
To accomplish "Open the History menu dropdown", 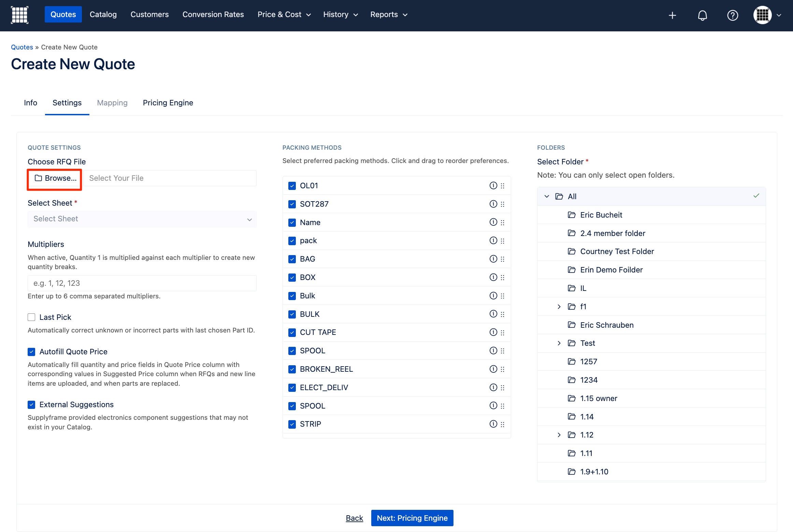I will coord(341,15).
